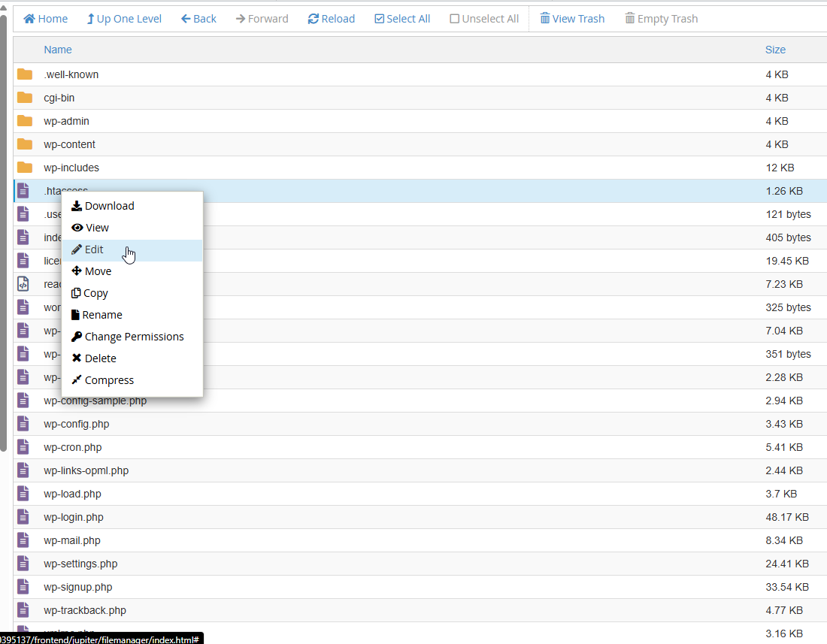
Task: Click the wp-includes folder icon
Action: click(25, 168)
